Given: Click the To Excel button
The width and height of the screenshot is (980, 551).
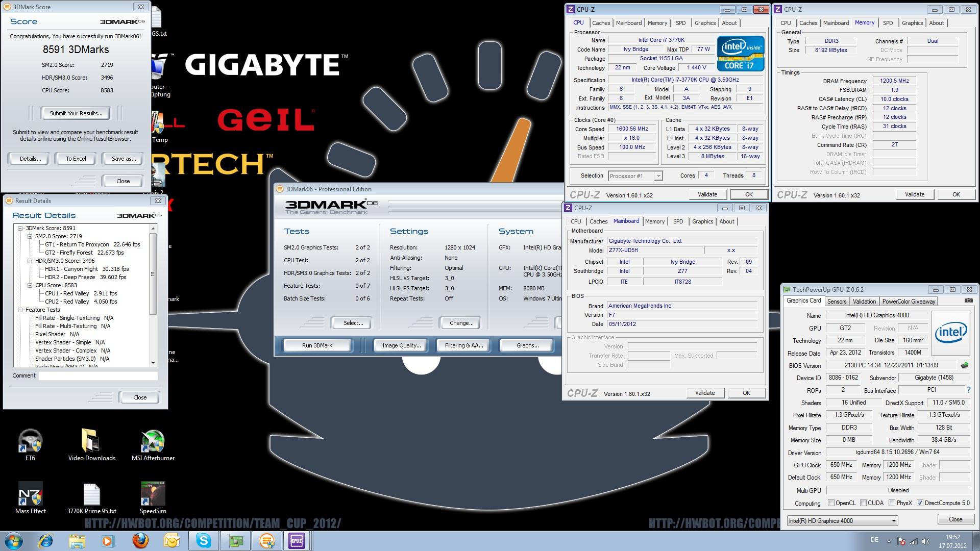Looking at the screenshot, I should click(76, 159).
